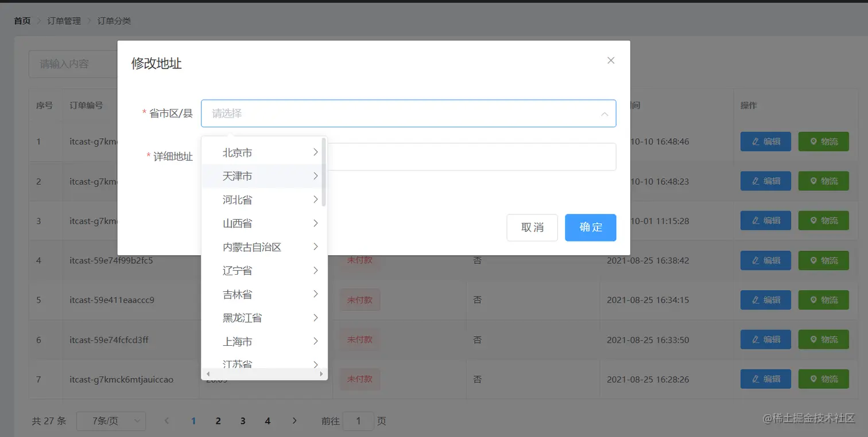868x437 pixels.
Task: Click the timestamp 2021-08-25 16:33:50
Action: (648, 340)
